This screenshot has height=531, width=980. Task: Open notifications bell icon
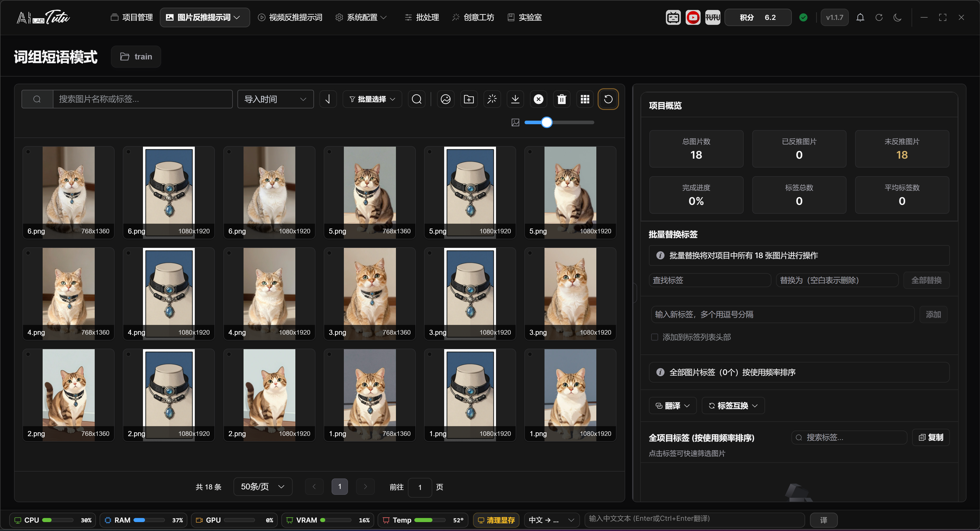pos(860,18)
